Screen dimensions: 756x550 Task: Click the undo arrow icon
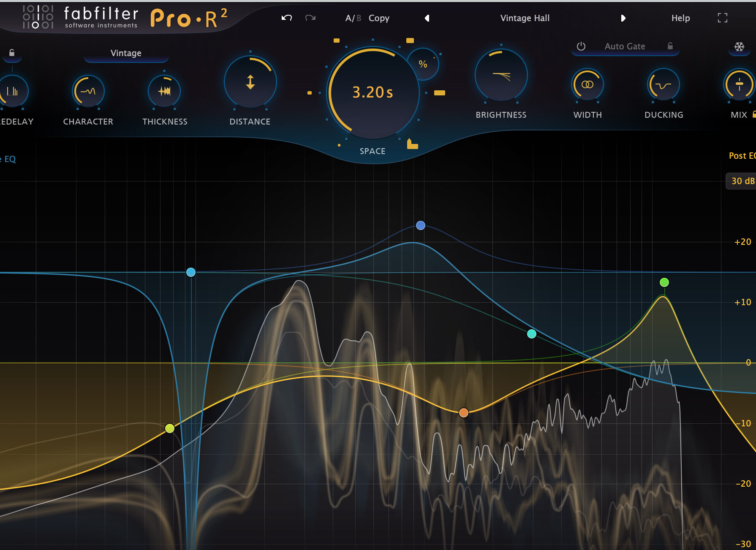coord(286,18)
